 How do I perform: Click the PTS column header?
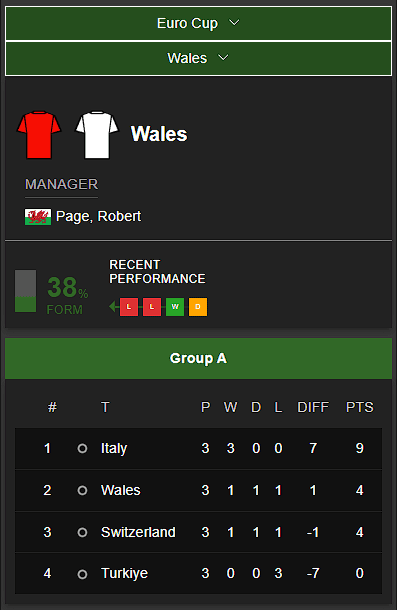[360, 407]
